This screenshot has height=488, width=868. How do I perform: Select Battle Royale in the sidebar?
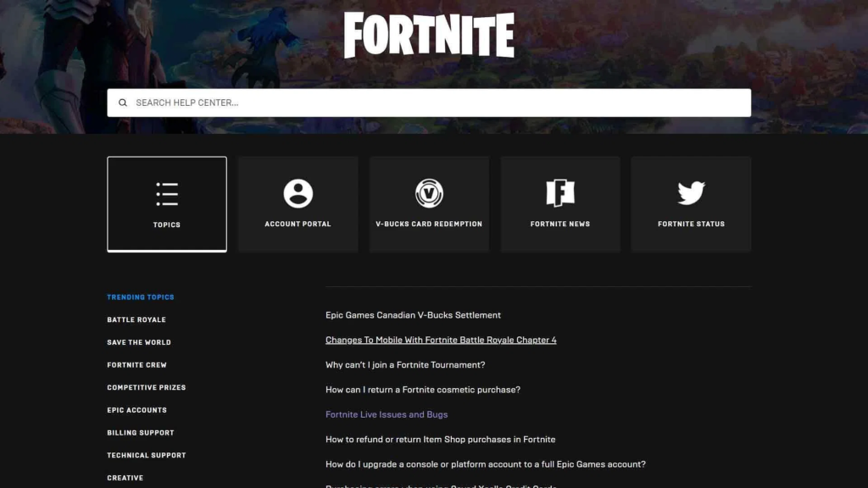pyautogui.click(x=136, y=319)
